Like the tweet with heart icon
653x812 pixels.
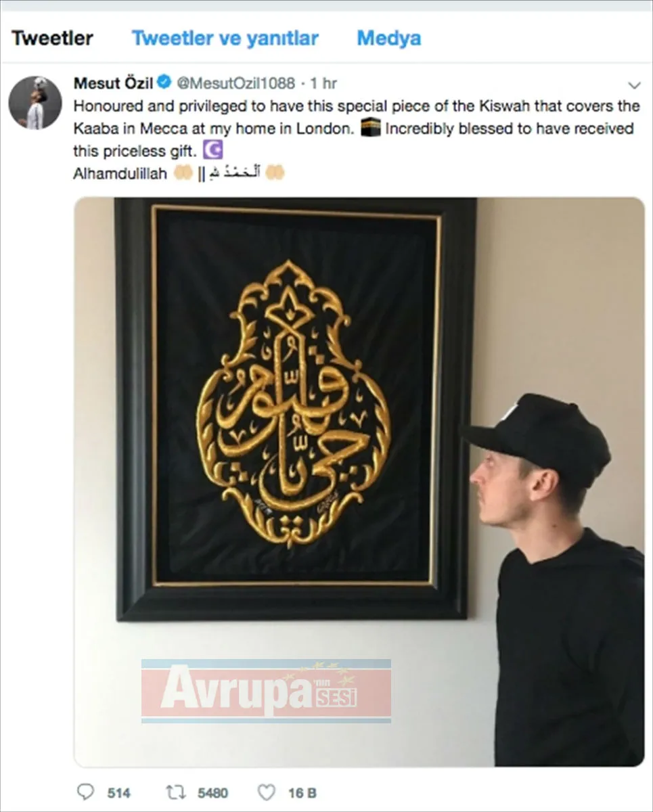pyautogui.click(x=267, y=792)
